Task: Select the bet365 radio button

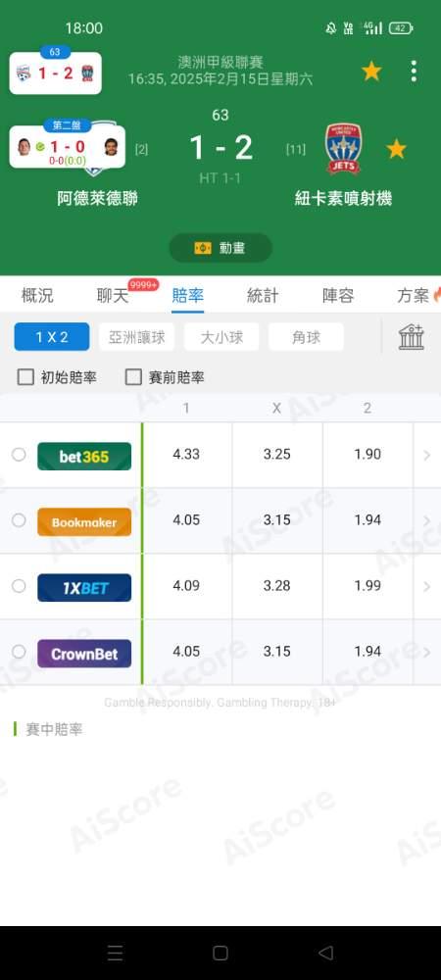Action: coord(19,455)
